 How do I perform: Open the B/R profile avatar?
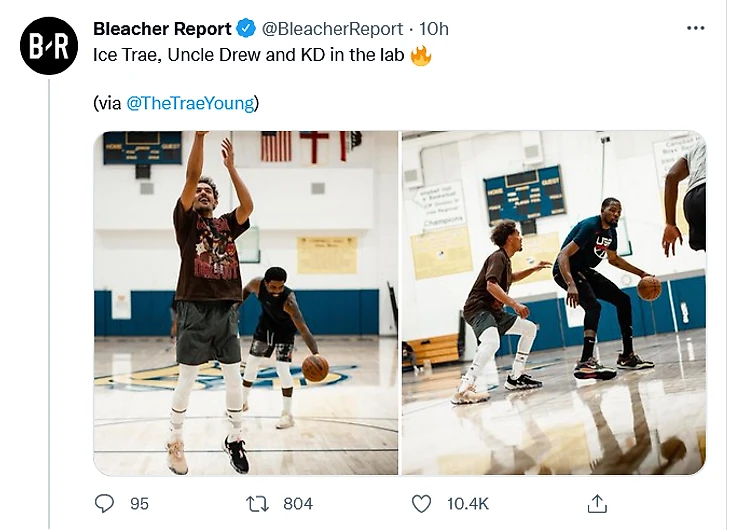49,45
